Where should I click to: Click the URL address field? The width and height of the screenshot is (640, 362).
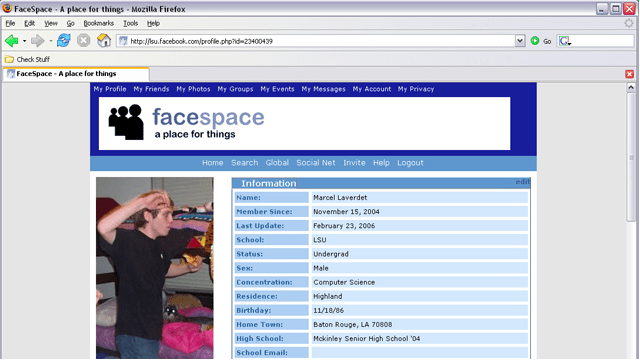point(317,41)
